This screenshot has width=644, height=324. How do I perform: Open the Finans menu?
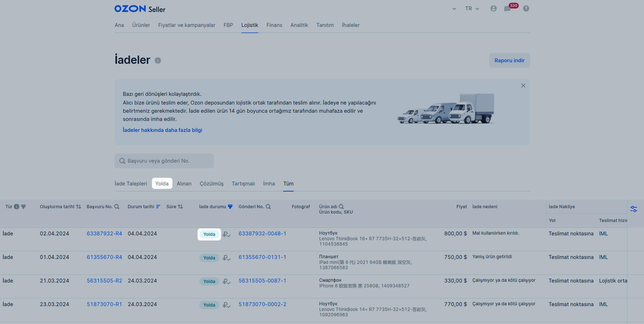(x=274, y=25)
